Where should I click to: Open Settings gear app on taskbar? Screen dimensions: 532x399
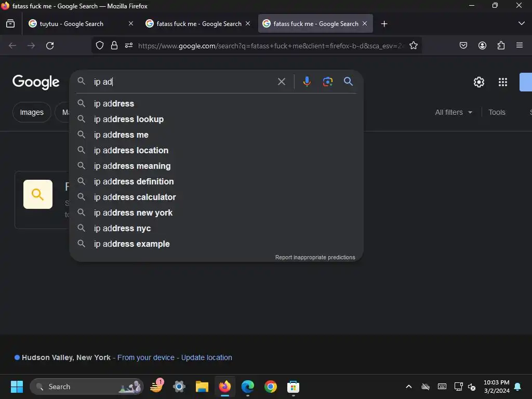[179, 387]
